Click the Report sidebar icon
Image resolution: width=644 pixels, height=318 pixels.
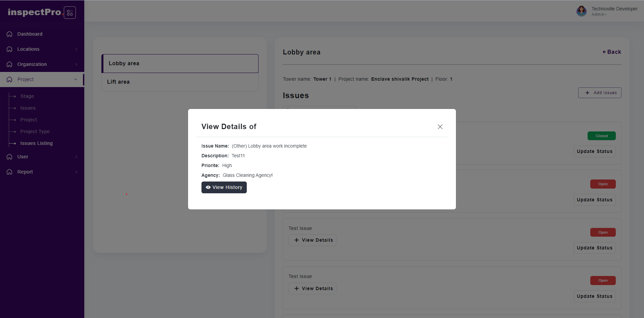point(9,172)
